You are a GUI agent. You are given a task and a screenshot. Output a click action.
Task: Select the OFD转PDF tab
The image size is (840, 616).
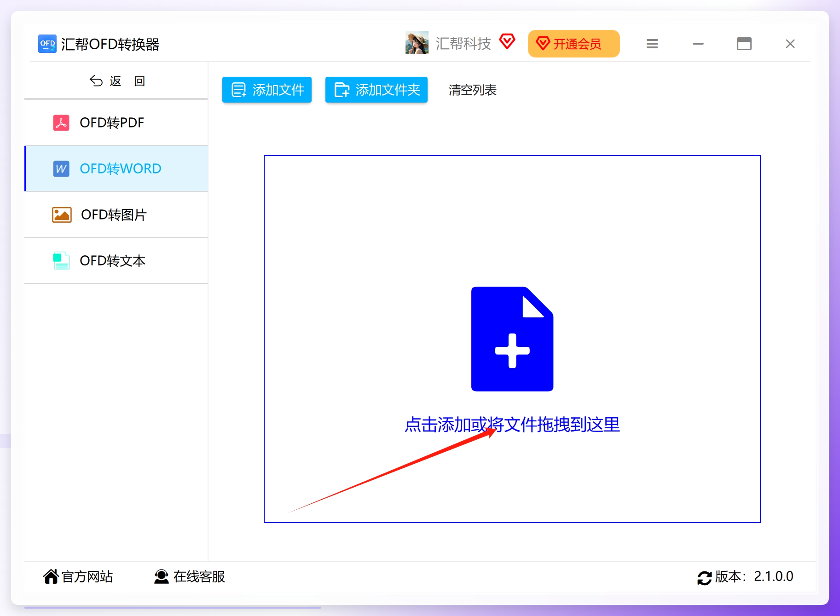point(116,123)
